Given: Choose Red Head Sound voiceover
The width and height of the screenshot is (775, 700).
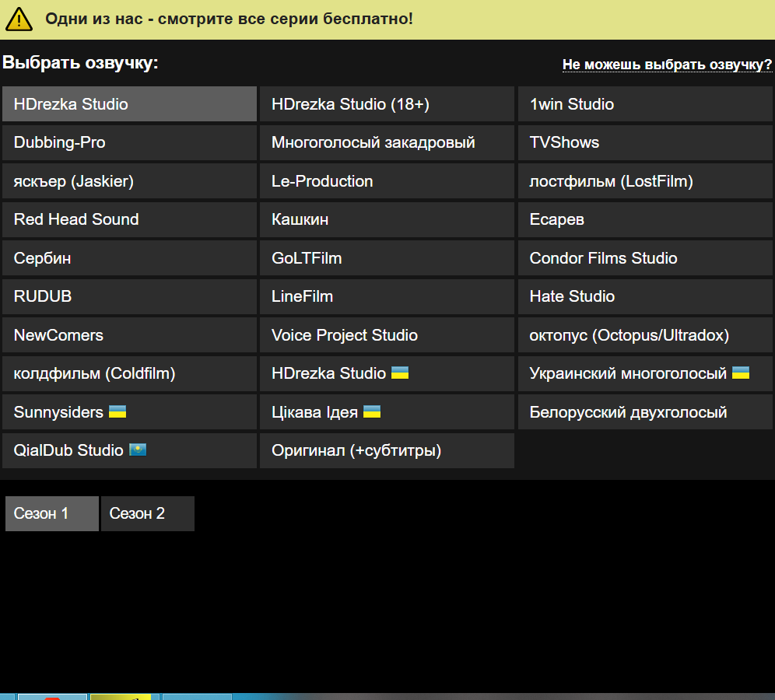Looking at the screenshot, I should click(x=129, y=219).
